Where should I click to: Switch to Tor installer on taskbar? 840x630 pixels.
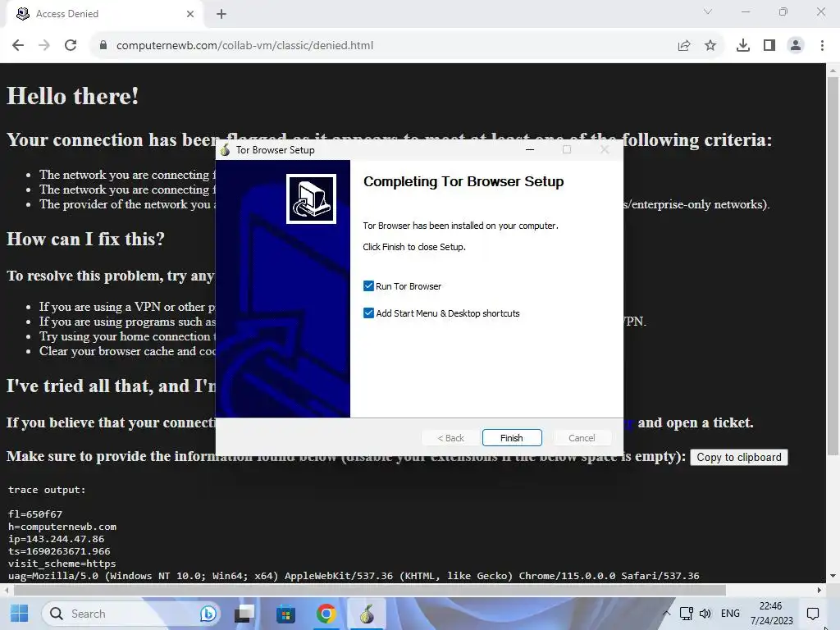[367, 614]
